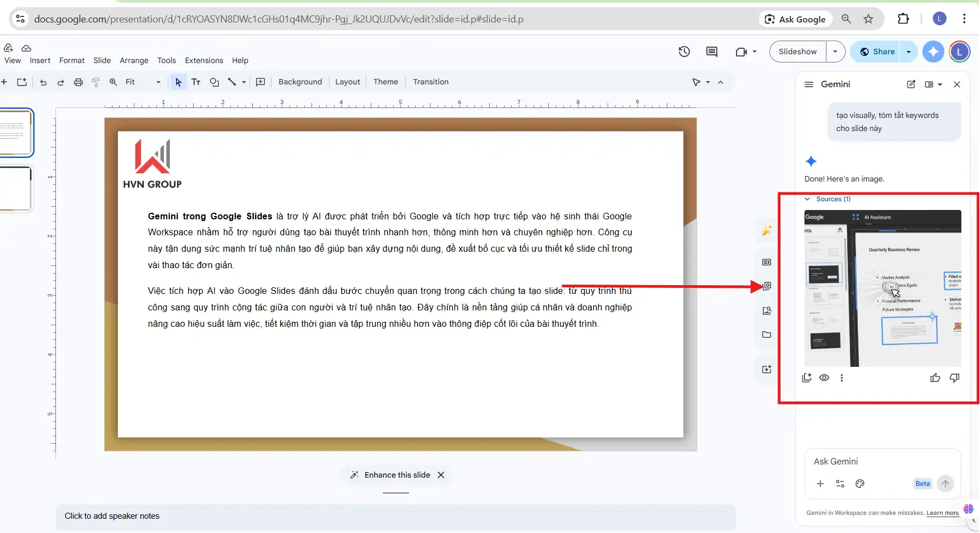Viewport: 980px width, 533px height.
Task: Click the Share button
Action: click(877, 52)
